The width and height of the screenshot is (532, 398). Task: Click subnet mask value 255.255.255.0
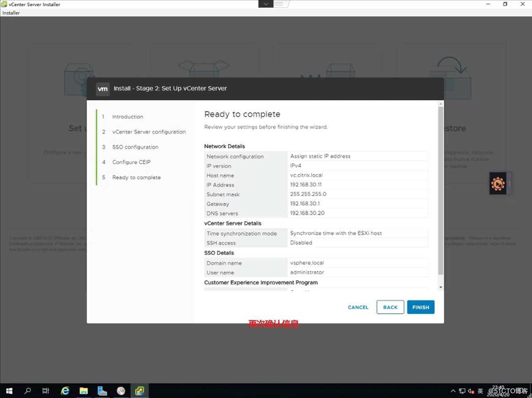(x=308, y=194)
